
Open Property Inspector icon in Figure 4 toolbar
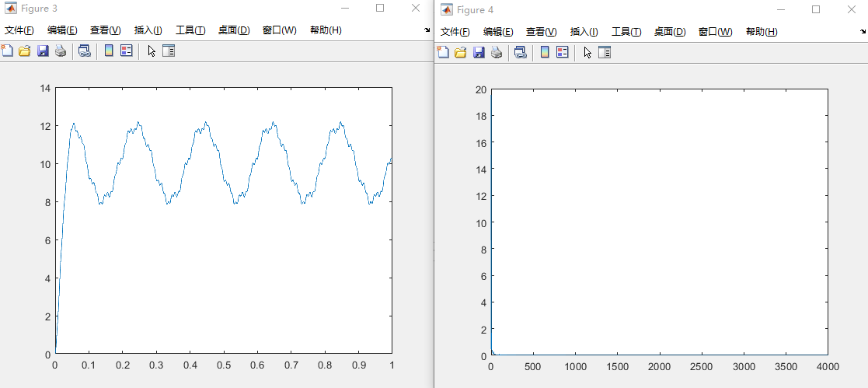coord(605,53)
